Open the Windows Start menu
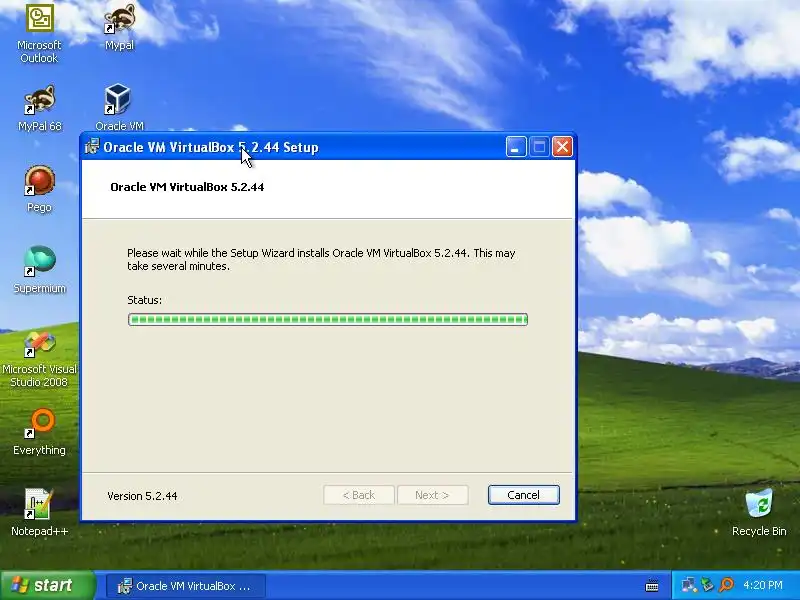Viewport: 800px width, 600px height. [x=47, y=585]
